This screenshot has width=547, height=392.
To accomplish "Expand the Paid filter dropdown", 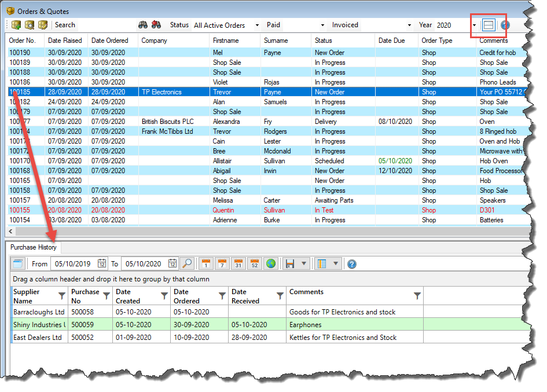I will click(x=322, y=25).
